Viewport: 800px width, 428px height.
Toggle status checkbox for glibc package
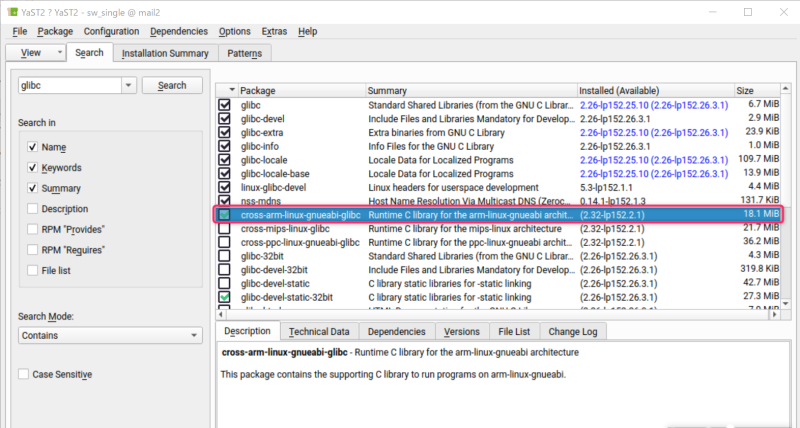click(x=224, y=105)
